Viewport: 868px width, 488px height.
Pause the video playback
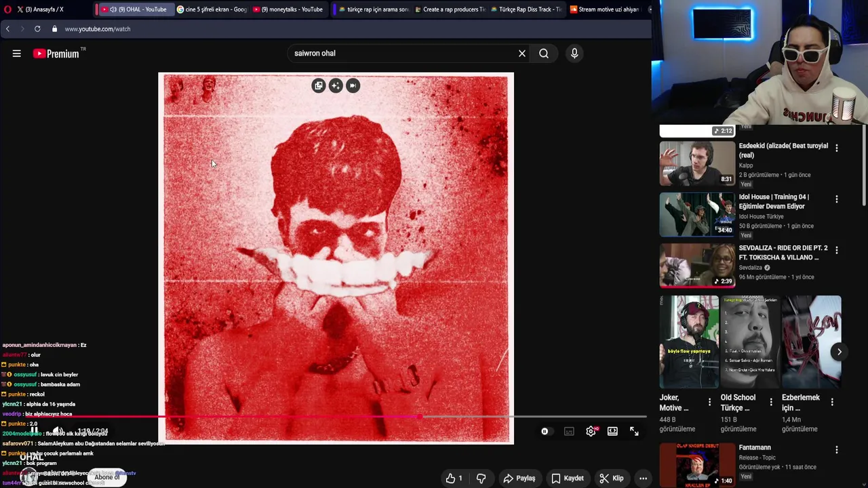click(x=34, y=431)
